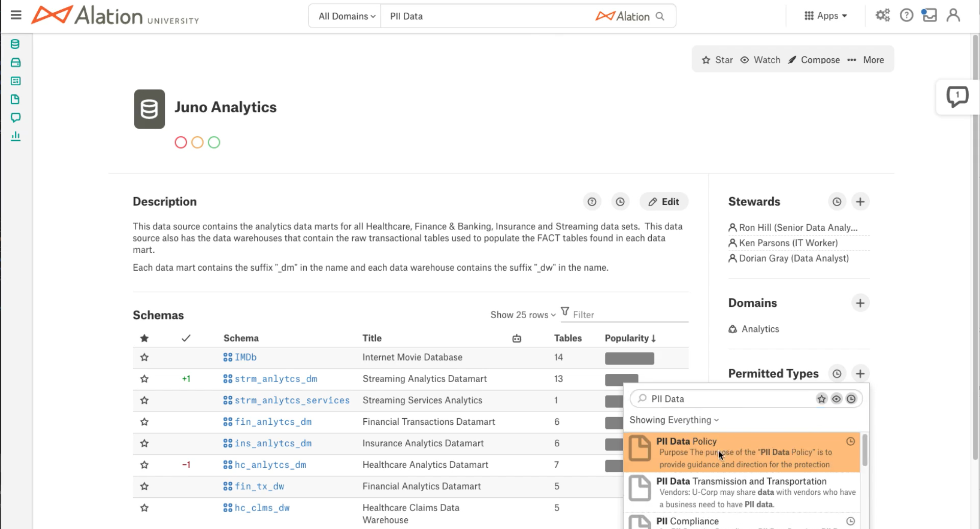
Task: Star the hc_anlytcs_dm schema row
Action: (x=144, y=465)
